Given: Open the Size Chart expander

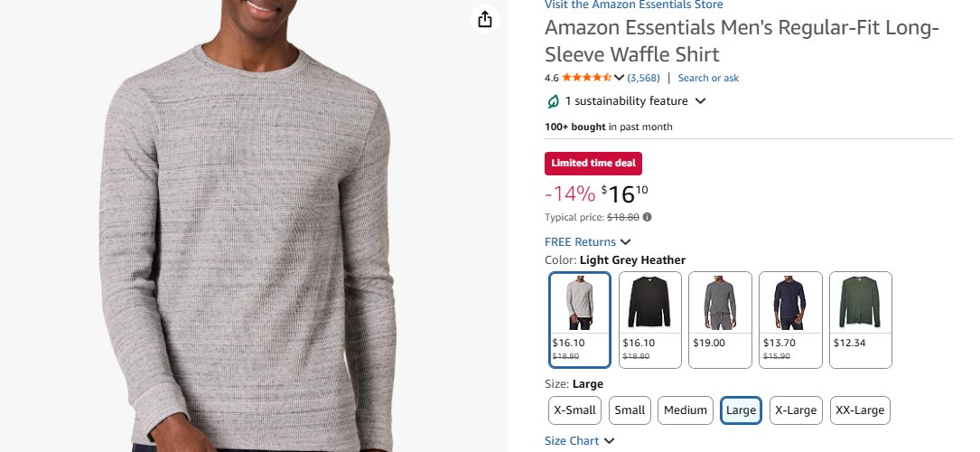Looking at the screenshot, I should coord(609,441).
